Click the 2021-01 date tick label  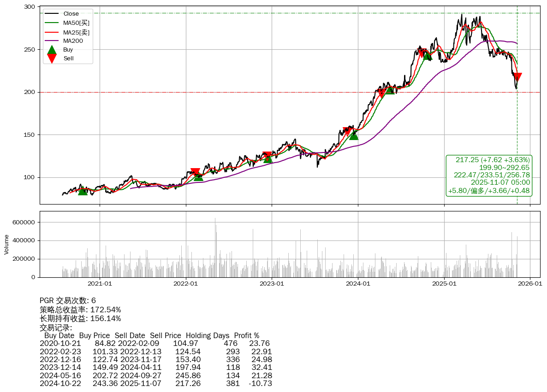coord(100,284)
